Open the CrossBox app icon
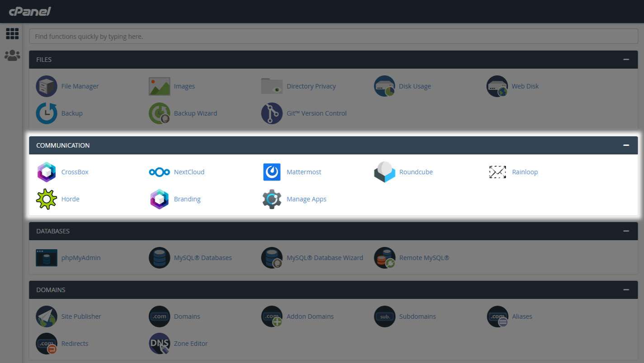Viewport: 644px width, 363px height. tap(47, 172)
